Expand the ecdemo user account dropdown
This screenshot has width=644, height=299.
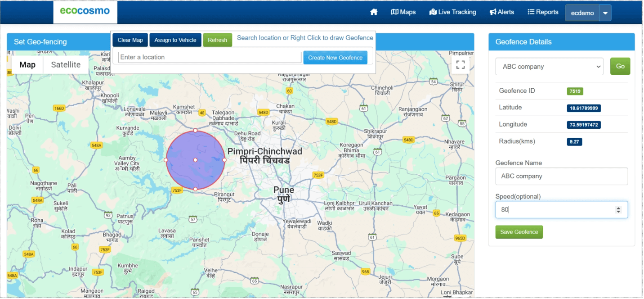pos(582,13)
